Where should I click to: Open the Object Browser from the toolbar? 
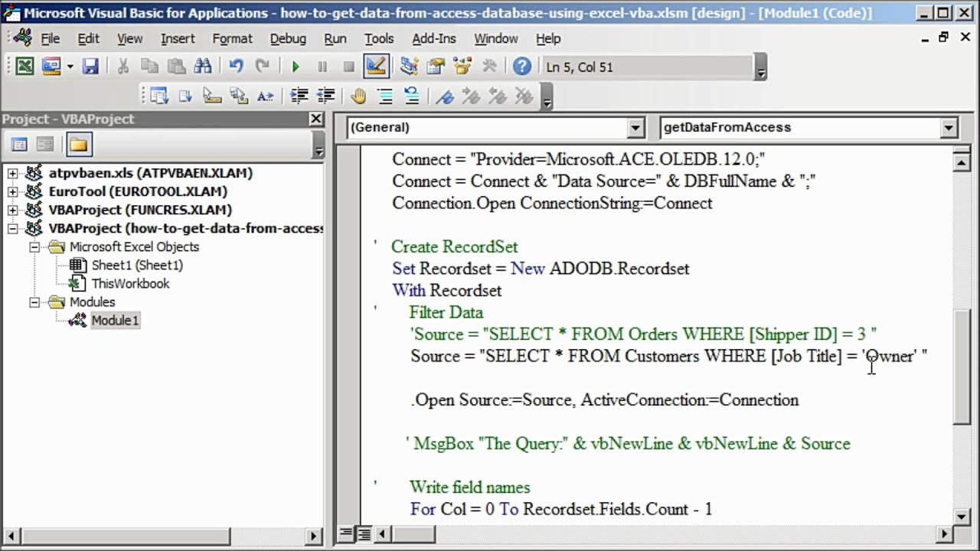(461, 67)
